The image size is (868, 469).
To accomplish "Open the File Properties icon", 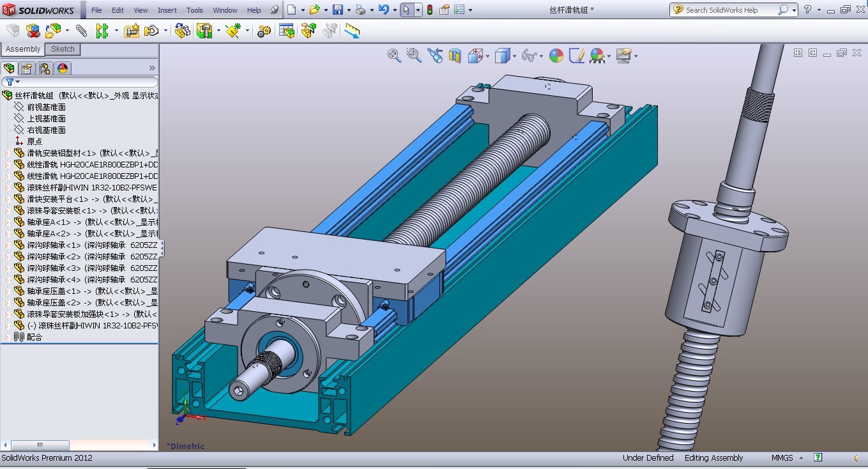I will click(x=443, y=10).
